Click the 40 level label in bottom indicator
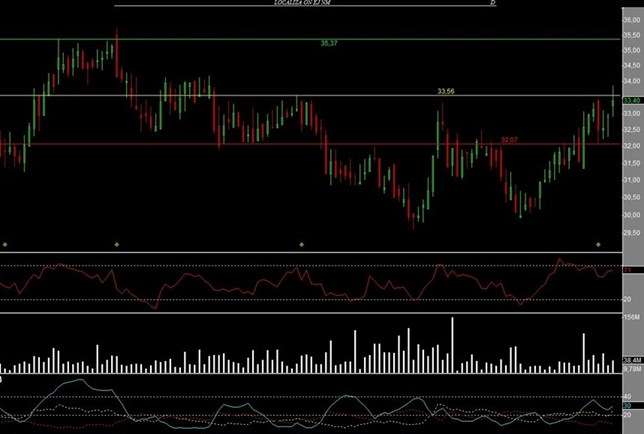Image resolution: width=644 pixels, height=434 pixels. click(627, 397)
